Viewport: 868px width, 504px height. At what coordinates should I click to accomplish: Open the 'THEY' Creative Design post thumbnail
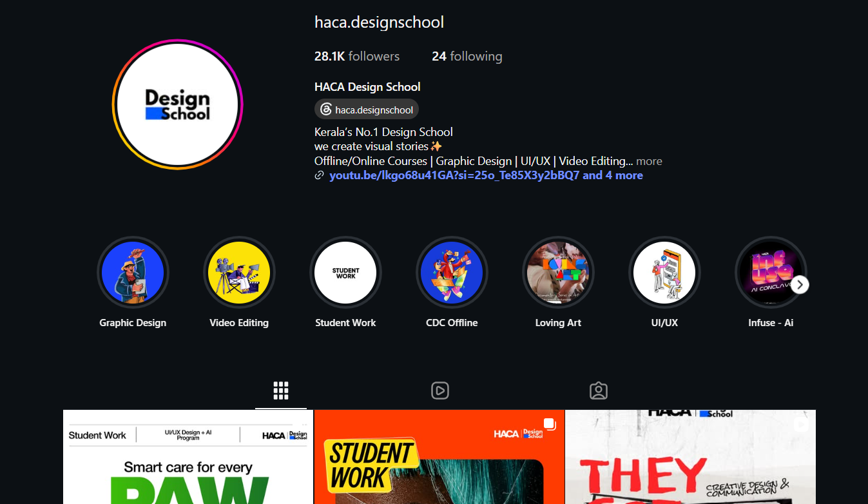coord(691,457)
